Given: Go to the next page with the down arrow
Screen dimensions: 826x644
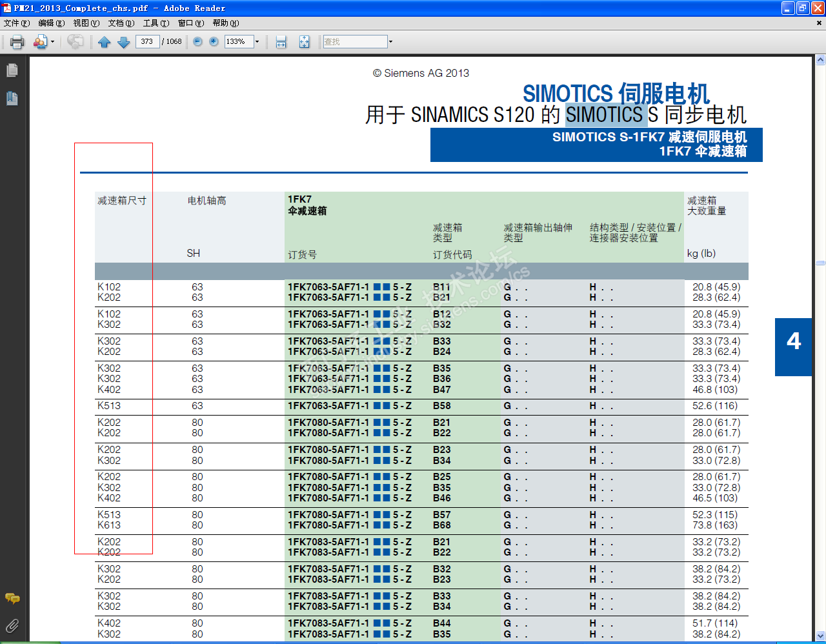Looking at the screenshot, I should pyautogui.click(x=124, y=42).
